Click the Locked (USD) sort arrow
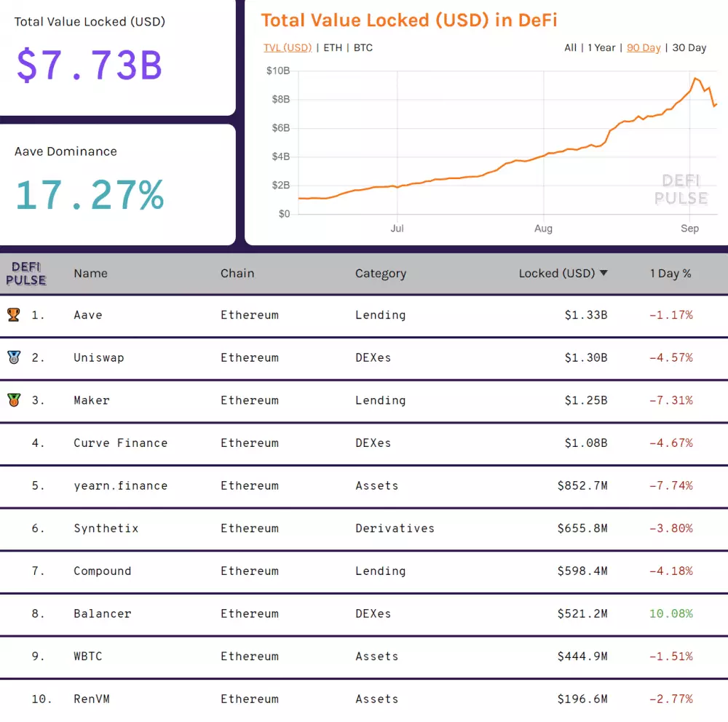The width and height of the screenshot is (728, 722). [x=603, y=274]
